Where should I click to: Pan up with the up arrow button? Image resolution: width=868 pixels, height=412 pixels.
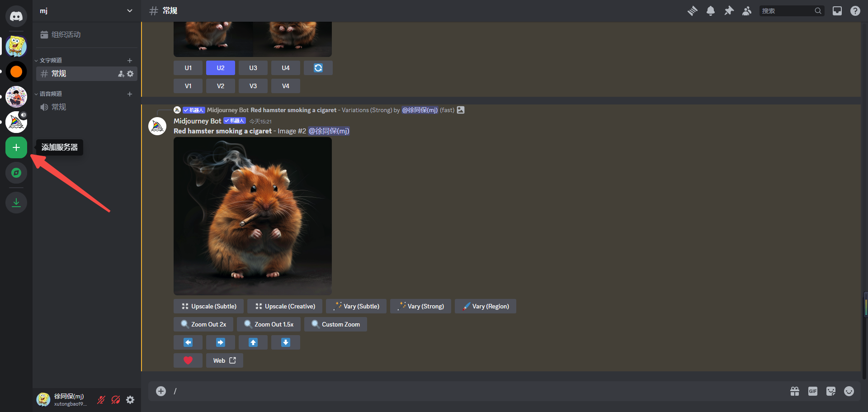253,342
